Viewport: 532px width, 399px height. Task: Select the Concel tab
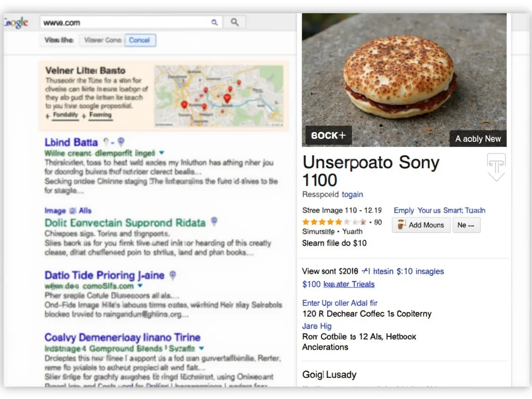click(x=140, y=40)
